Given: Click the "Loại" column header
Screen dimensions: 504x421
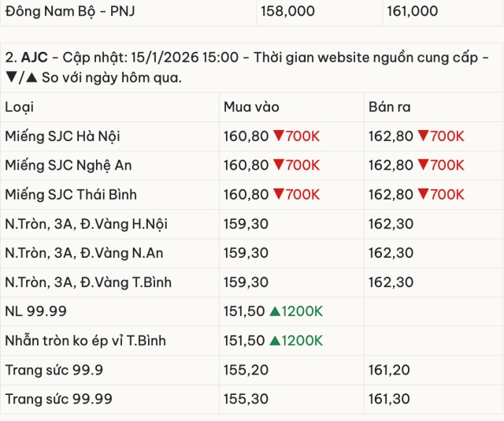Looking at the screenshot, I should (20, 107).
